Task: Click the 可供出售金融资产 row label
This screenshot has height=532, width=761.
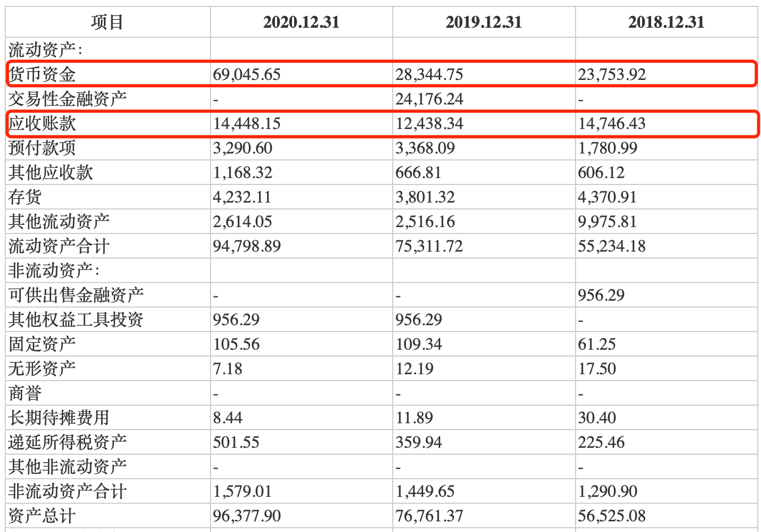Action: tap(76, 295)
